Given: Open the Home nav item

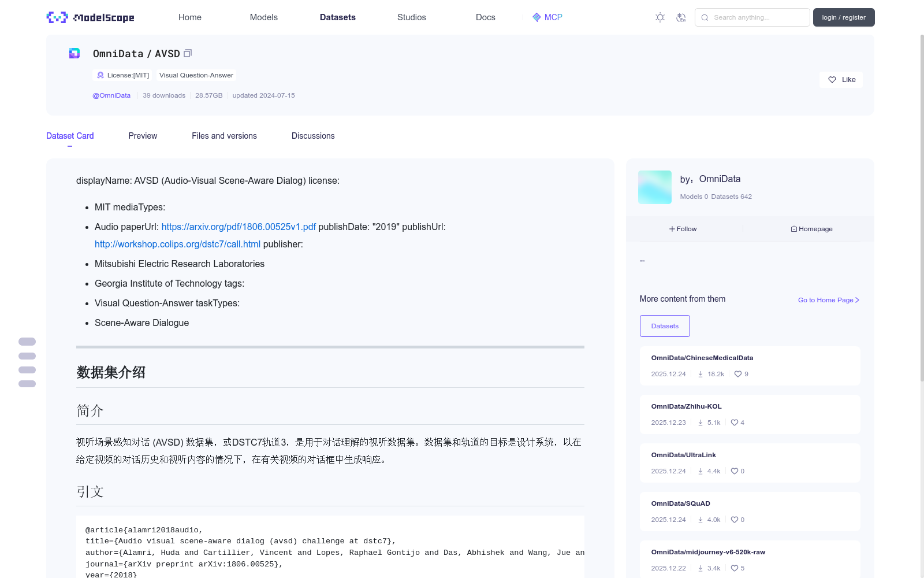Looking at the screenshot, I should coord(190,17).
